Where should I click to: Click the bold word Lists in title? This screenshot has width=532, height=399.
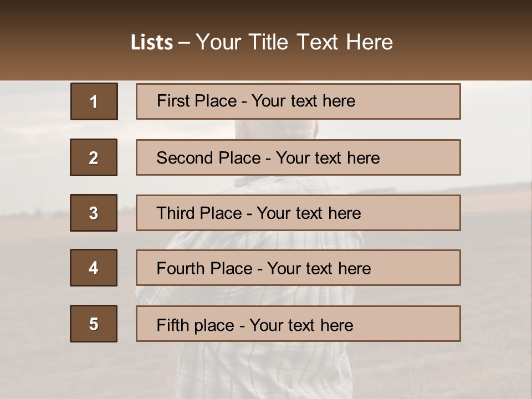(x=152, y=42)
